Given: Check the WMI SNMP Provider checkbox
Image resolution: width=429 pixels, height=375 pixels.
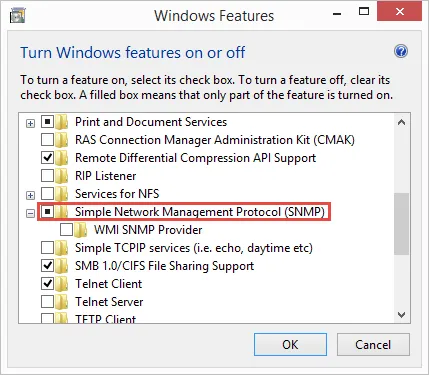Looking at the screenshot, I should tap(66, 230).
